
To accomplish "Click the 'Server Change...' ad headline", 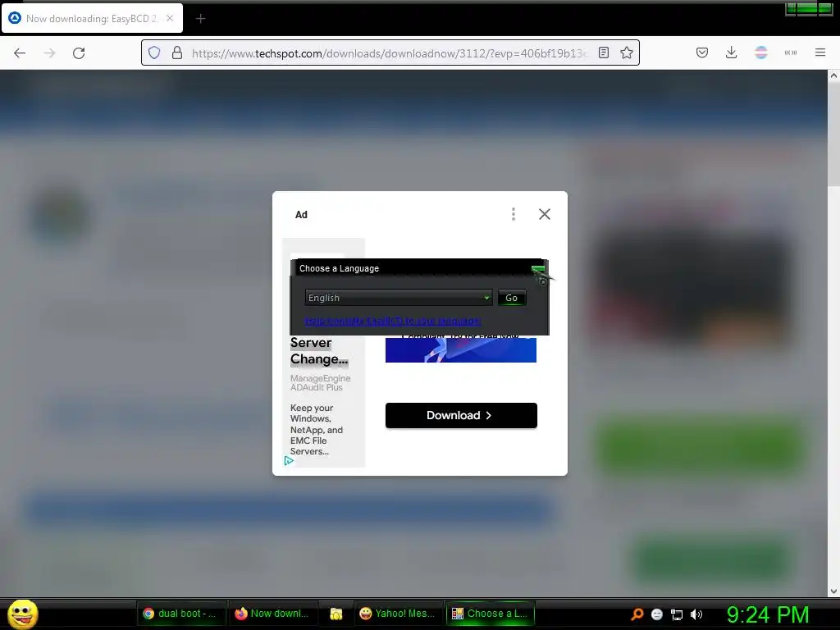I will 319,351.
